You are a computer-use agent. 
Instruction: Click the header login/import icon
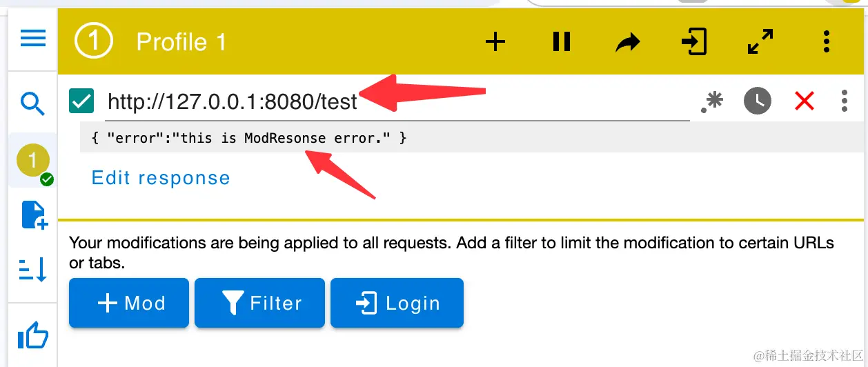point(693,42)
